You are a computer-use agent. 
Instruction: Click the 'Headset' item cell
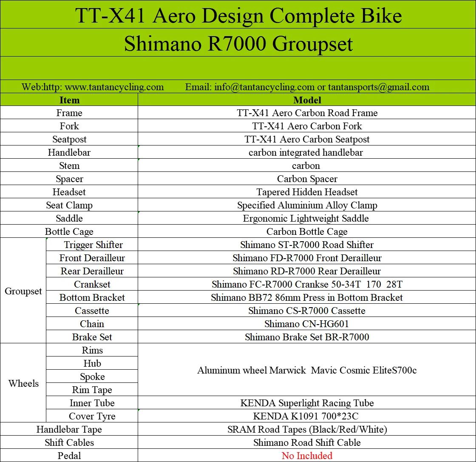[x=69, y=192]
